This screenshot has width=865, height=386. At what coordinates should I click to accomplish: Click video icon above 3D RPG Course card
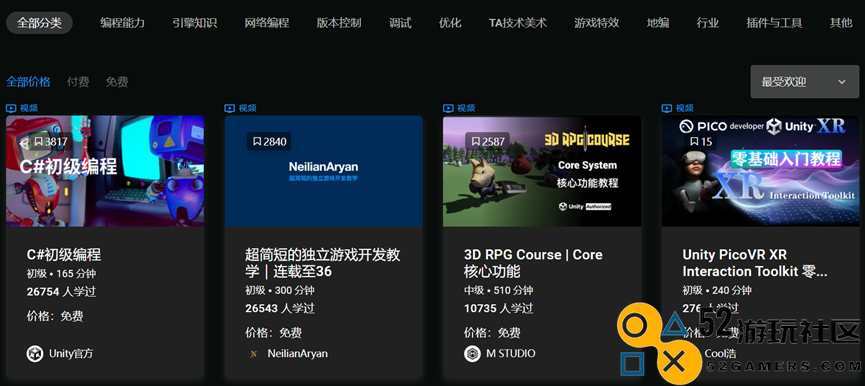click(448, 108)
